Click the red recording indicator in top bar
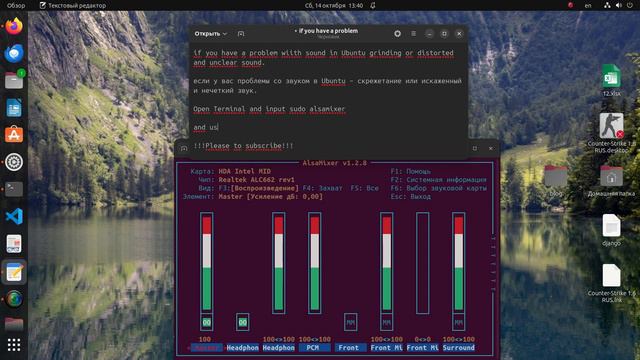The image size is (640, 360). (x=571, y=5)
